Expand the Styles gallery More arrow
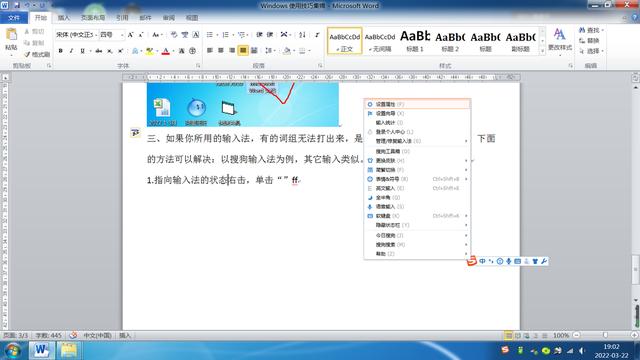 542,51
